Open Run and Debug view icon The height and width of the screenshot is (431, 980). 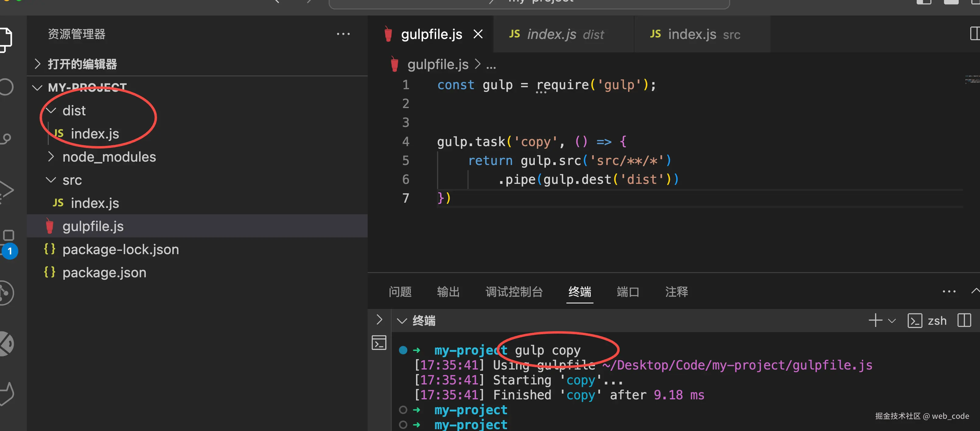(5, 190)
